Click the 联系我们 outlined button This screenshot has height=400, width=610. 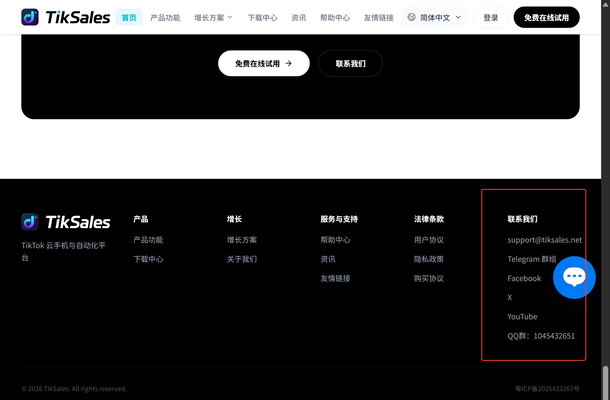(351, 63)
